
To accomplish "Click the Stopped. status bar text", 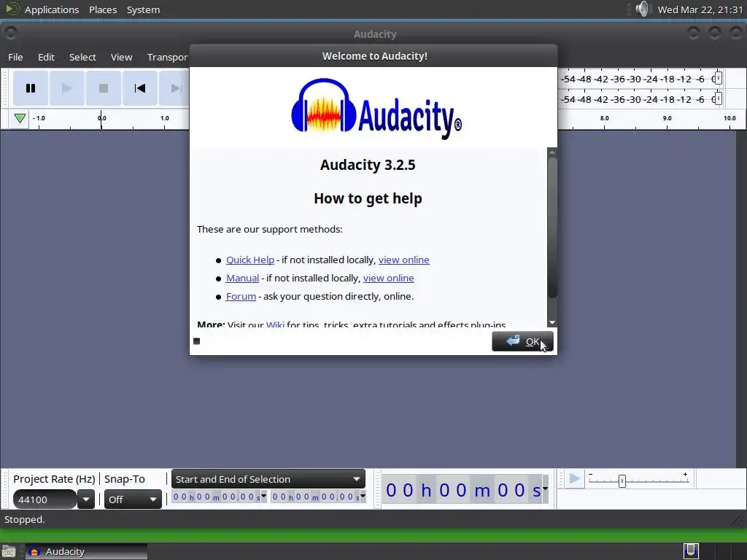I will point(24,519).
